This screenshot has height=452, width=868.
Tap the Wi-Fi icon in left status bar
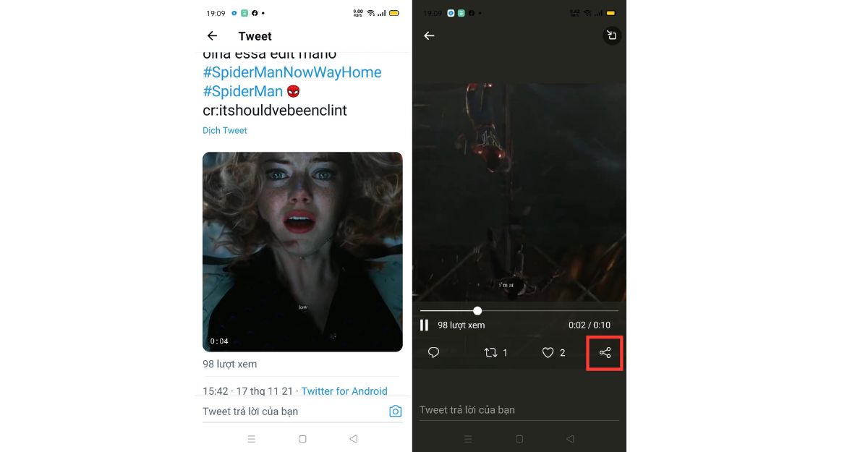coord(371,13)
